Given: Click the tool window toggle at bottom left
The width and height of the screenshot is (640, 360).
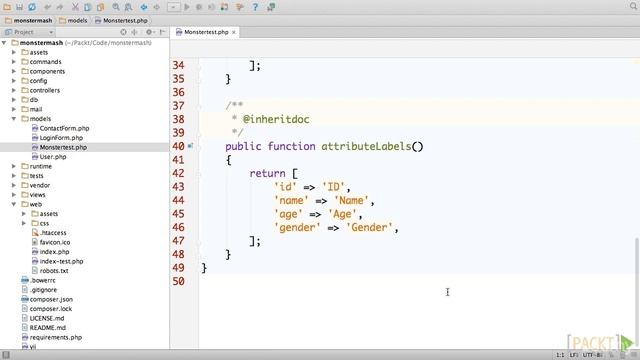Looking at the screenshot, I should coord(5,355).
